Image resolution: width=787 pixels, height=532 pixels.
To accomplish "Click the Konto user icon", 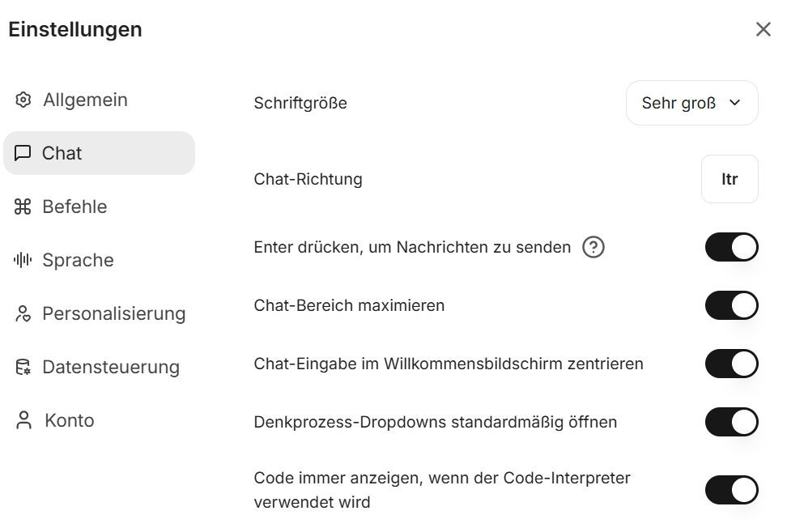I will [23, 421].
